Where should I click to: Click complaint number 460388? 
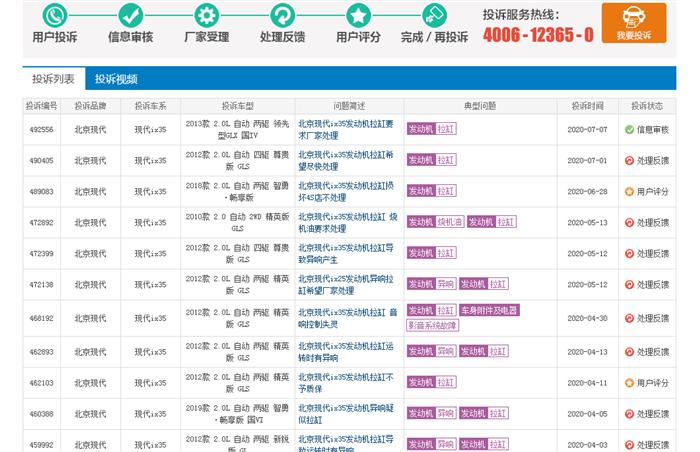[x=42, y=414]
